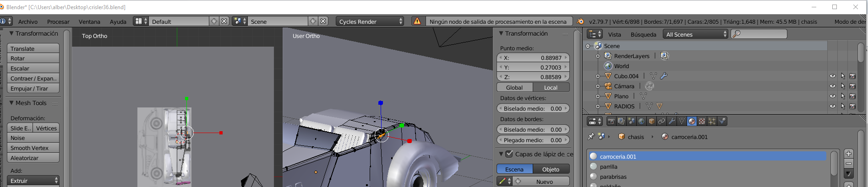Screen dimensions: 868x187
Task: Expand the RenderLayers tree node
Action: [598, 56]
